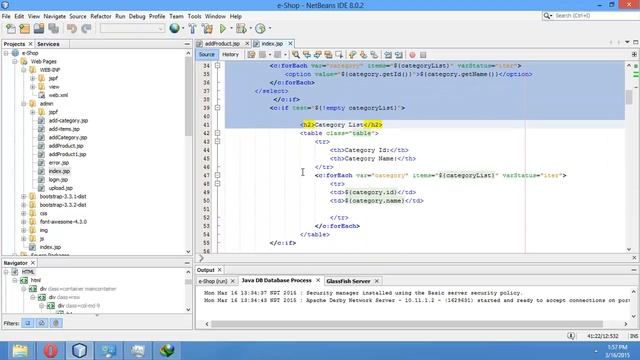640x360 pixels.
Task: Run the project with the green play icon
Action: 223,29
